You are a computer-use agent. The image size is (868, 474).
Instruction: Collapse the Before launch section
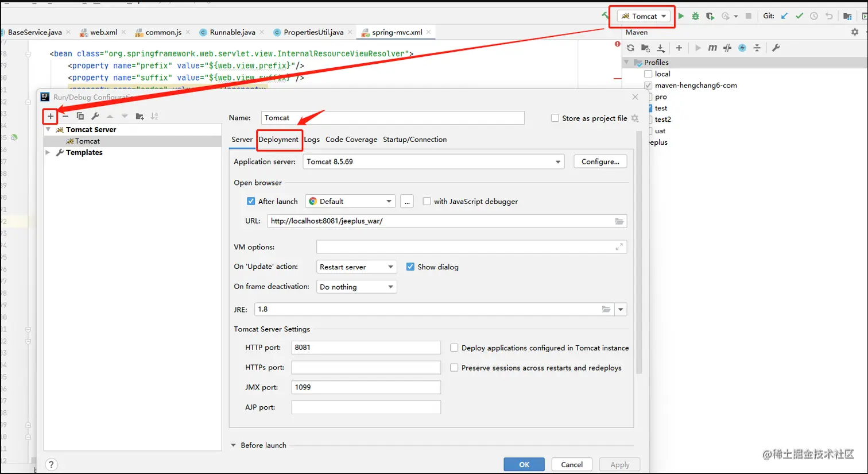coord(234,445)
